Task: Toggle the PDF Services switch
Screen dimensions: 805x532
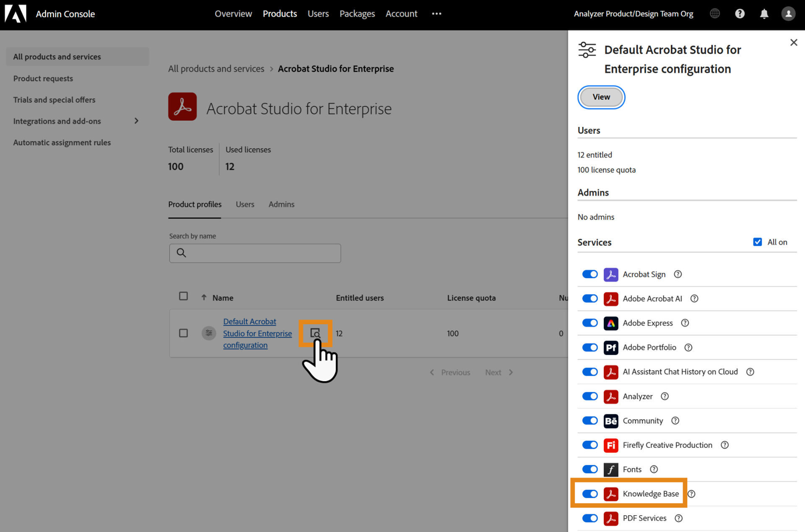Action: tap(590, 518)
